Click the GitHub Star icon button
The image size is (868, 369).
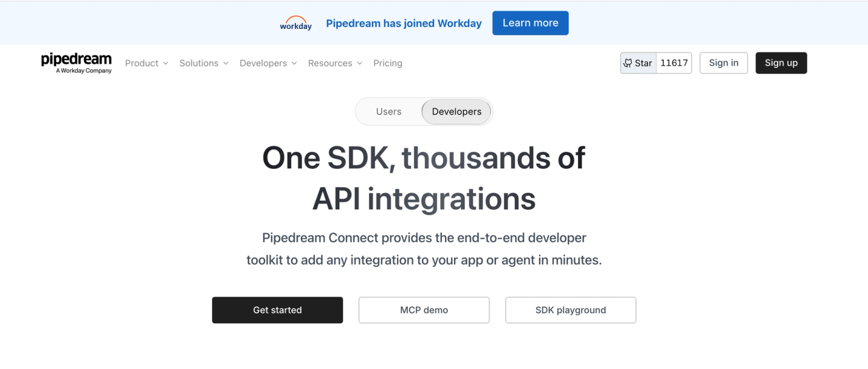pos(638,63)
